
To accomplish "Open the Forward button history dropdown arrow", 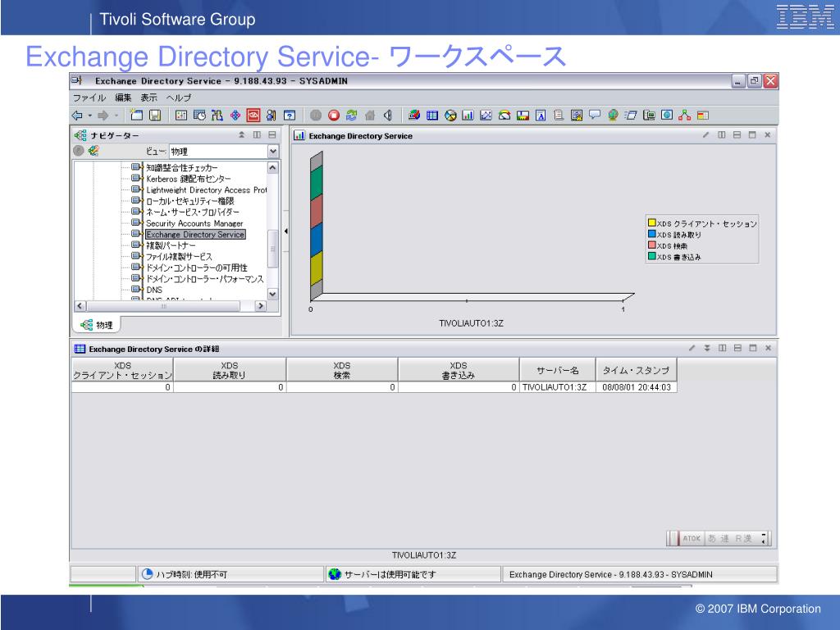I will click(116, 115).
